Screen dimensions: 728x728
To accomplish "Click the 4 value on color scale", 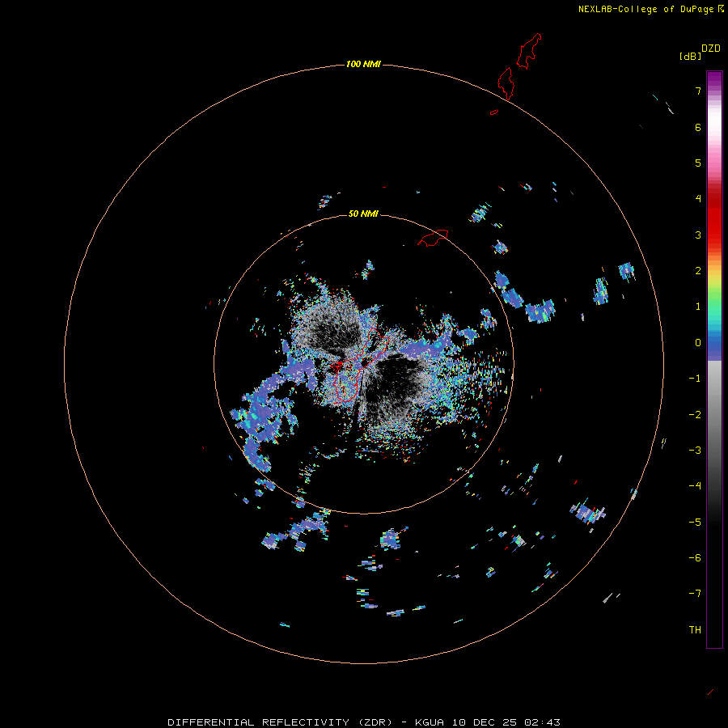I will point(698,199).
